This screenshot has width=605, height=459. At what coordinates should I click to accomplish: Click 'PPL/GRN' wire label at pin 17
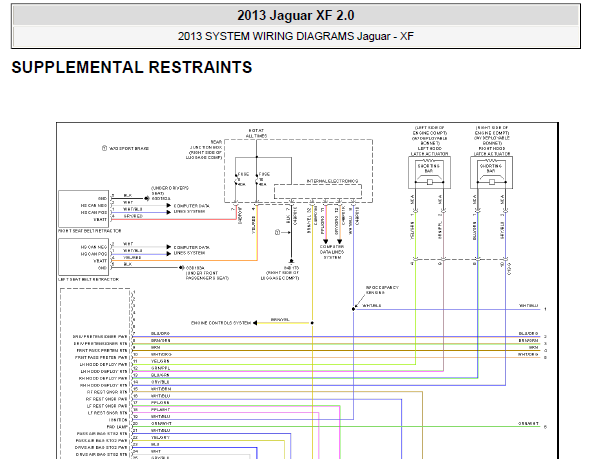point(160,403)
